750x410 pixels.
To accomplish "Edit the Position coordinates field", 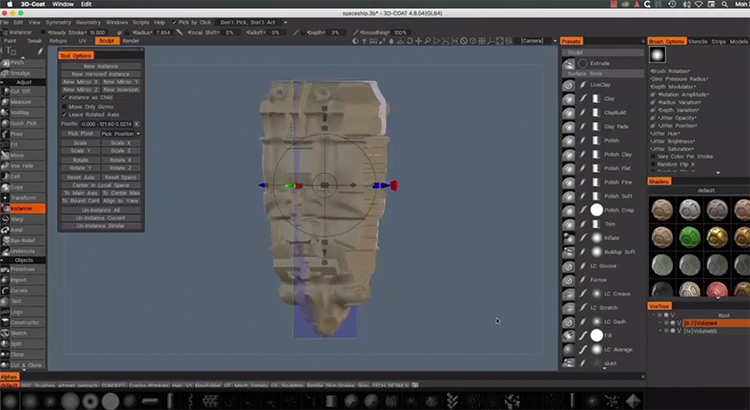I will point(106,124).
